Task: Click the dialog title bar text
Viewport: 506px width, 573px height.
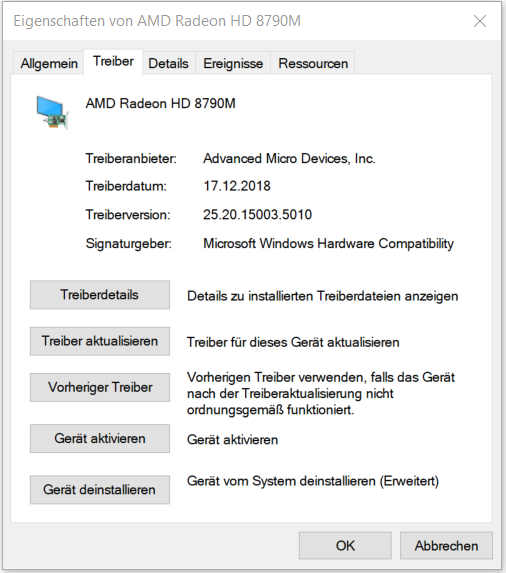Action: coord(157,21)
